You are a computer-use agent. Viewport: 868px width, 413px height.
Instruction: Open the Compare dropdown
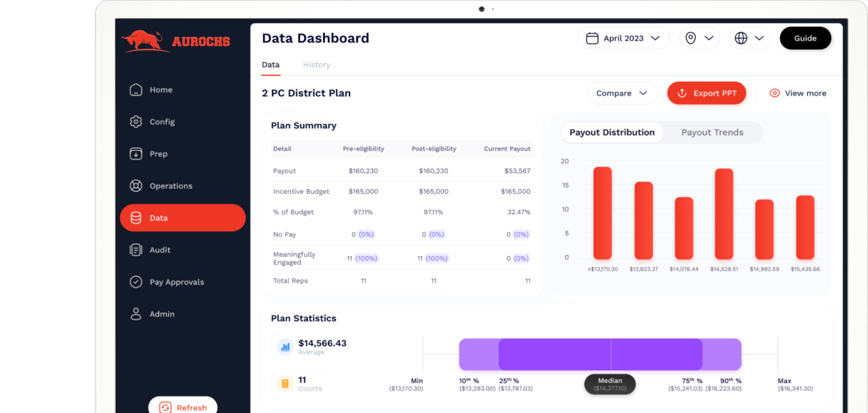pos(622,93)
